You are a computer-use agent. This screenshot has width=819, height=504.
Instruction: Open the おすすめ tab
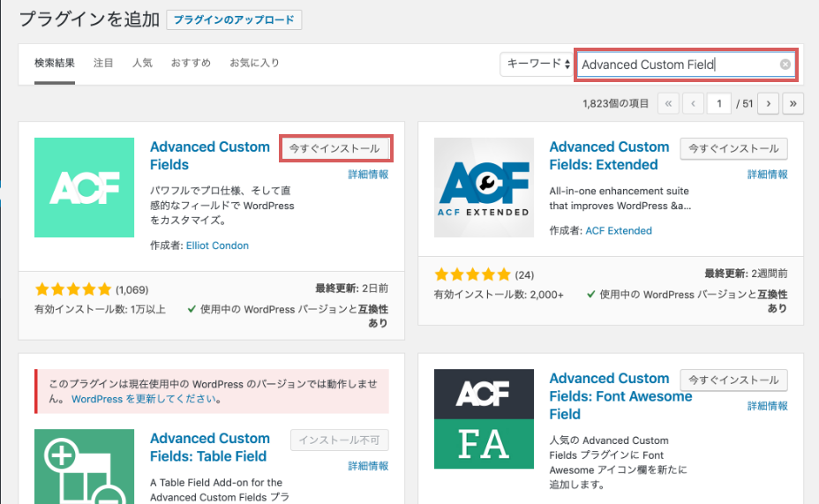coord(191,64)
